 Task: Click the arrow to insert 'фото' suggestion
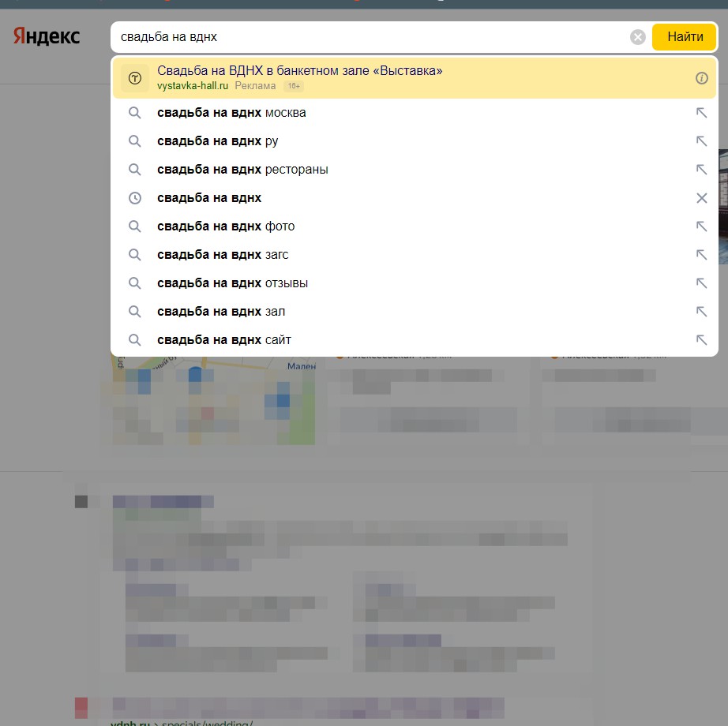(701, 226)
